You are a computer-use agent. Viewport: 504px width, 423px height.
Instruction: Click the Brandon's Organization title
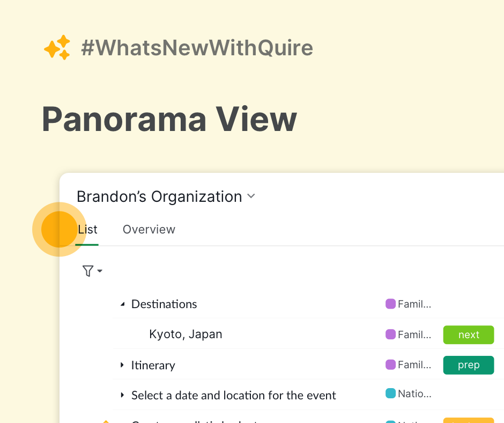tap(159, 196)
